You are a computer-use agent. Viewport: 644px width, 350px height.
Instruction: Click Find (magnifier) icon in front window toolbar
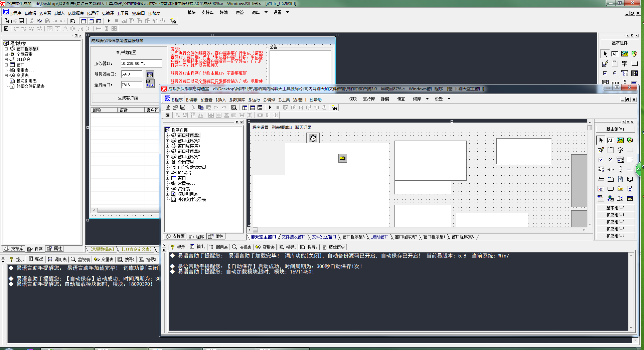[234, 107]
